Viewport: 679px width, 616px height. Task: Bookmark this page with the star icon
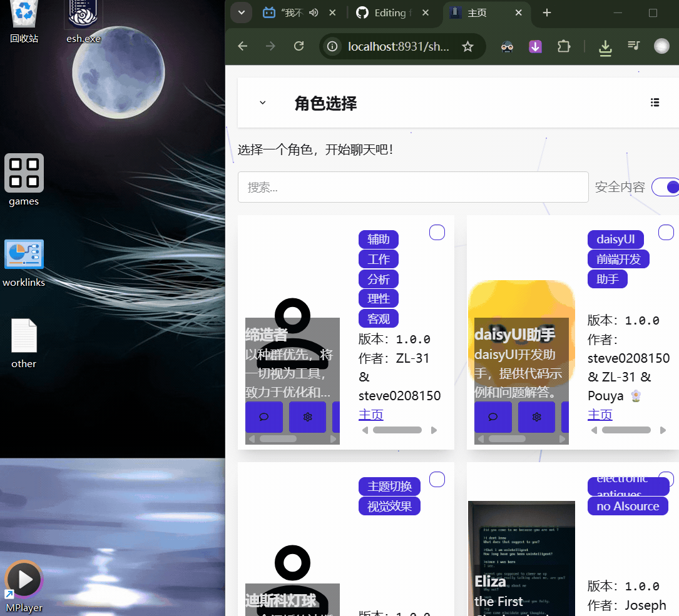[x=467, y=46]
